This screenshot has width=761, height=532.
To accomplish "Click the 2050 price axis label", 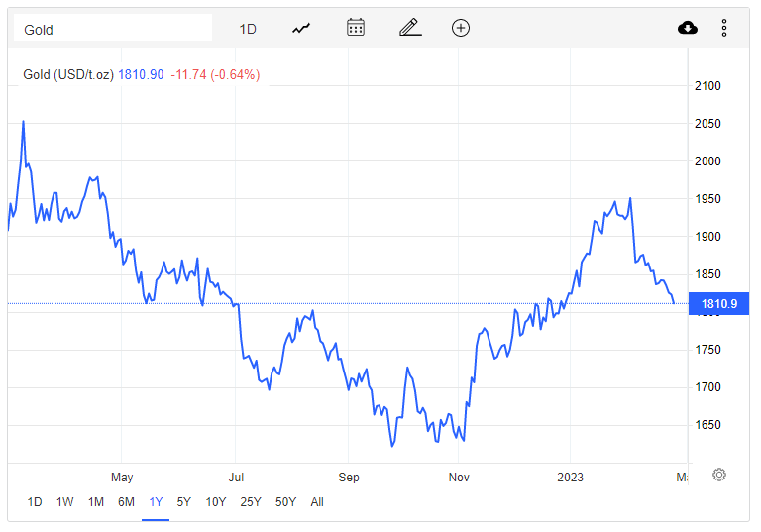I will coord(707,123).
